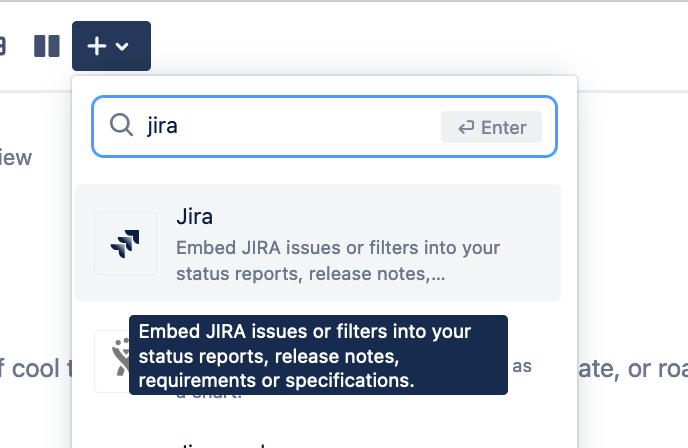Click the two-column layouts icon
This screenshot has height=448, width=688.
[x=47, y=46]
